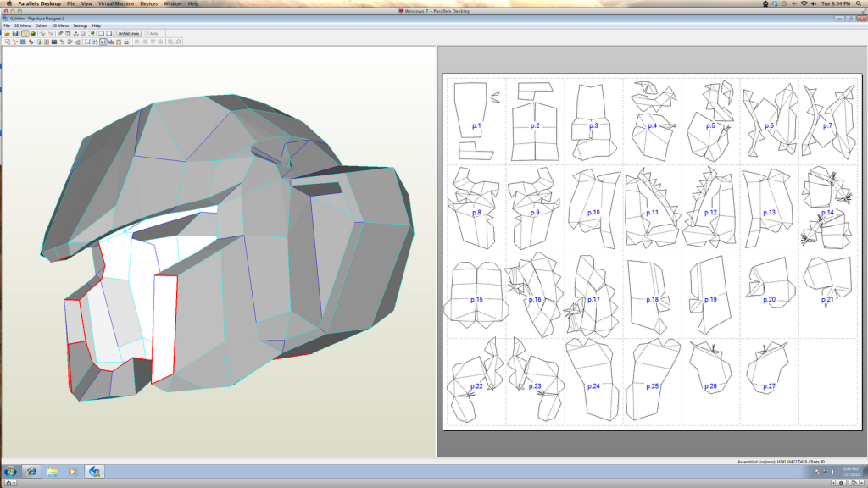Select the anchor tool in top toolbar
Screen dimensions: 868x488
pyautogui.click(x=75, y=34)
